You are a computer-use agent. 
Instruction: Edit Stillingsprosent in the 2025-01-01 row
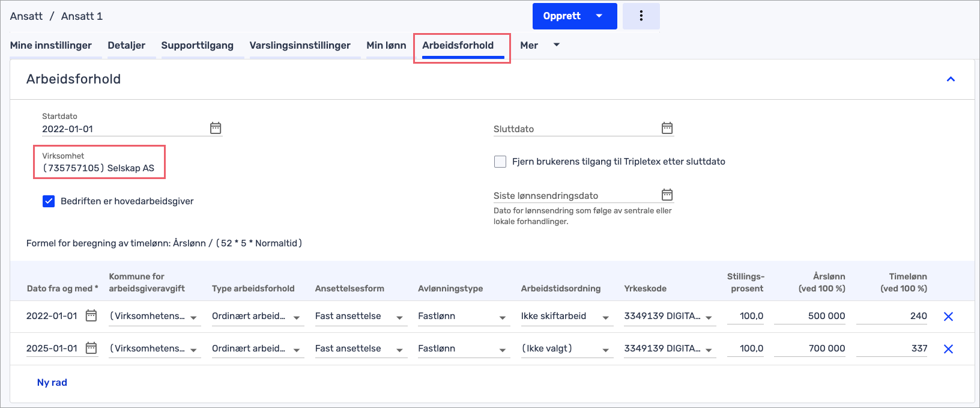pos(745,349)
